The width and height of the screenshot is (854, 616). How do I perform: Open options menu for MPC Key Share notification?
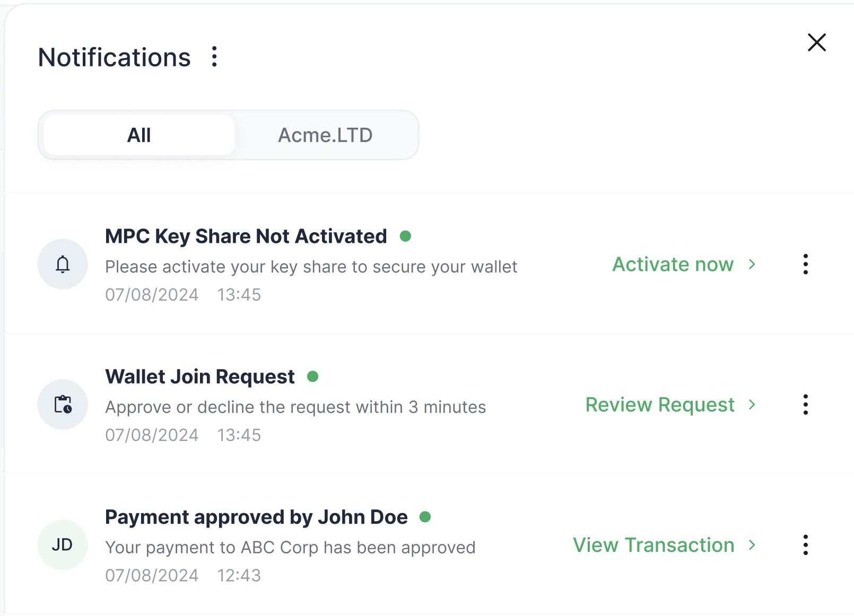click(805, 264)
